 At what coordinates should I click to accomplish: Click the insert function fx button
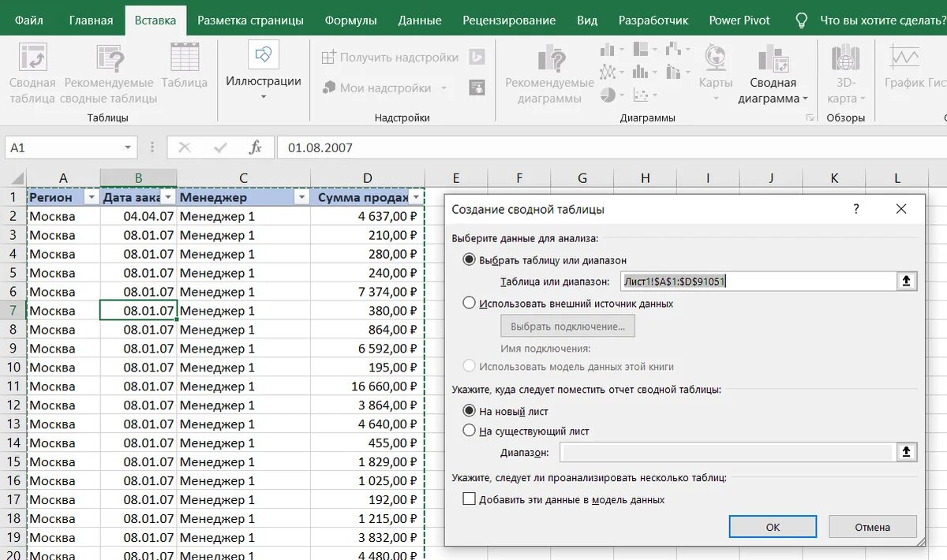[x=256, y=147]
